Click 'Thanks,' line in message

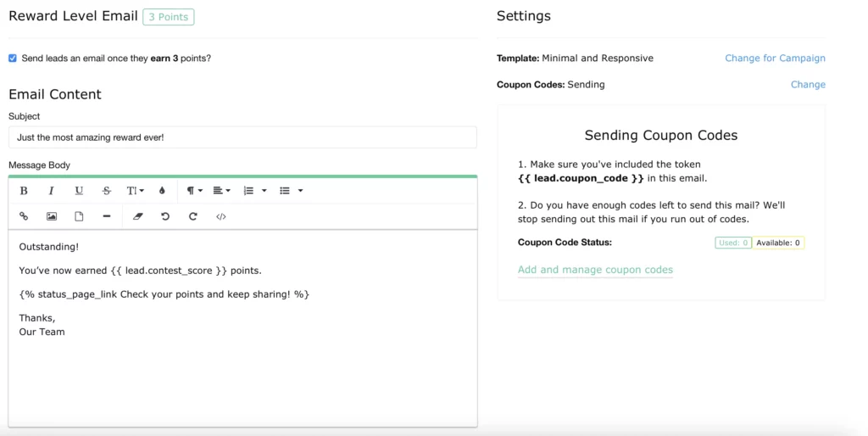click(37, 318)
